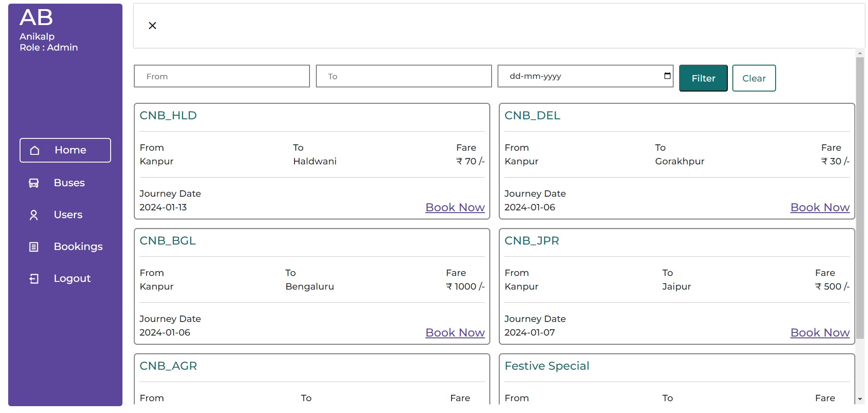Click the bus icon in sidebar
Image resolution: width=868 pixels, height=413 pixels.
point(34,183)
